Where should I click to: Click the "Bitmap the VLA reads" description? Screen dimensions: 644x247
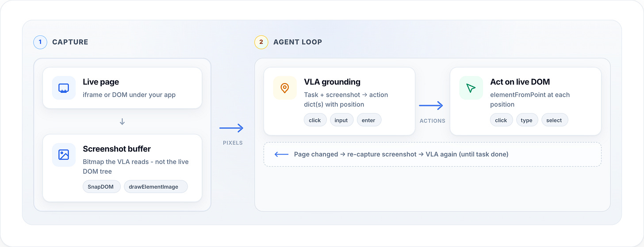(136, 167)
